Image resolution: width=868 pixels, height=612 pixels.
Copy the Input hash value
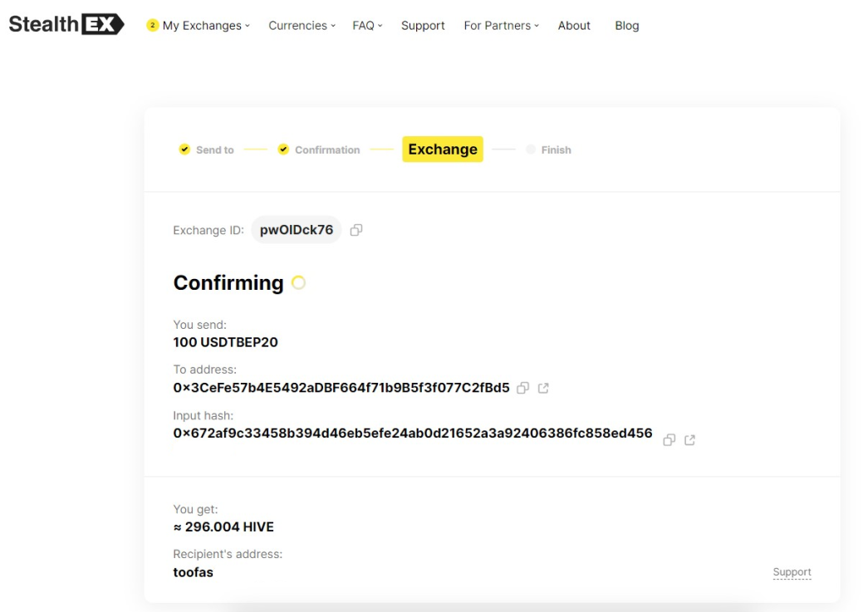pyautogui.click(x=669, y=440)
